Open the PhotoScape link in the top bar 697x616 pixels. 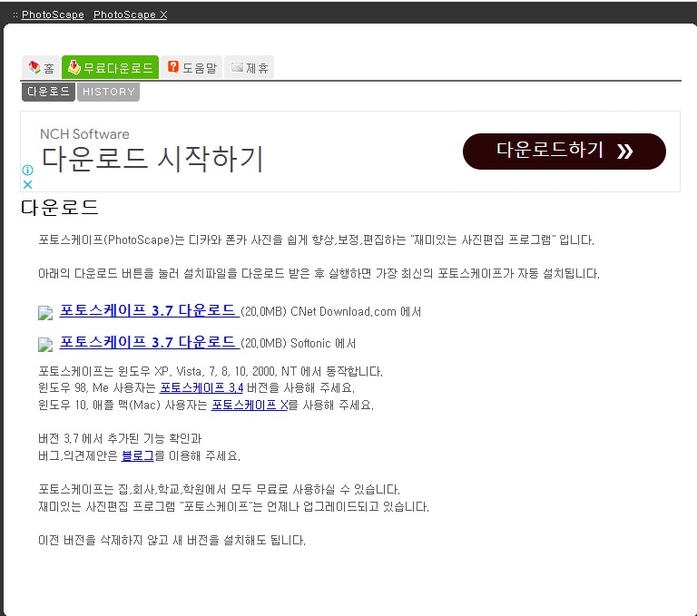53,15
